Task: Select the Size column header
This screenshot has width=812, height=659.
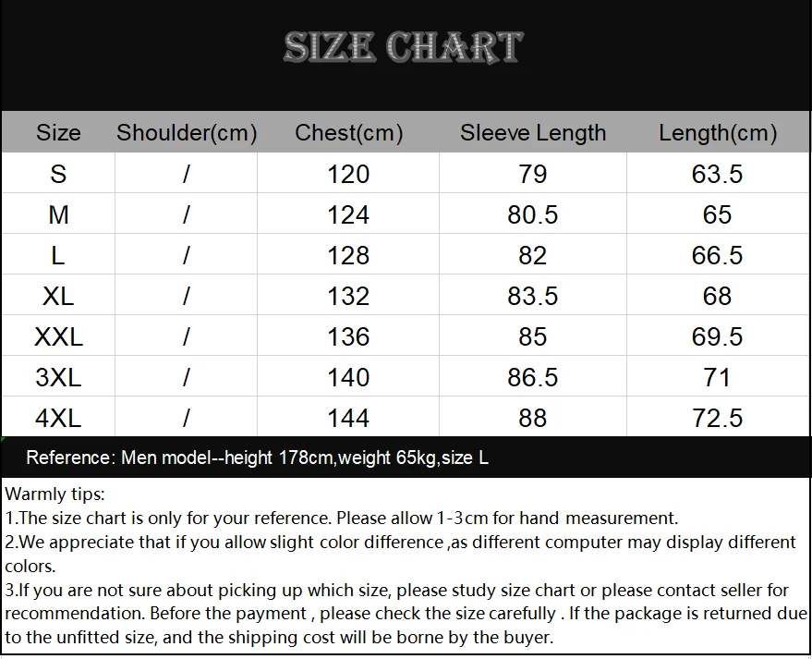Action: pos(58,132)
